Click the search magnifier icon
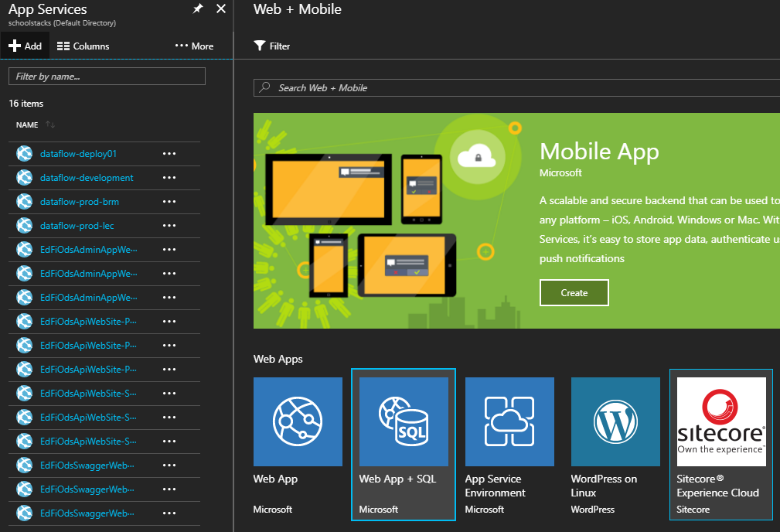780x532 pixels. click(264, 87)
